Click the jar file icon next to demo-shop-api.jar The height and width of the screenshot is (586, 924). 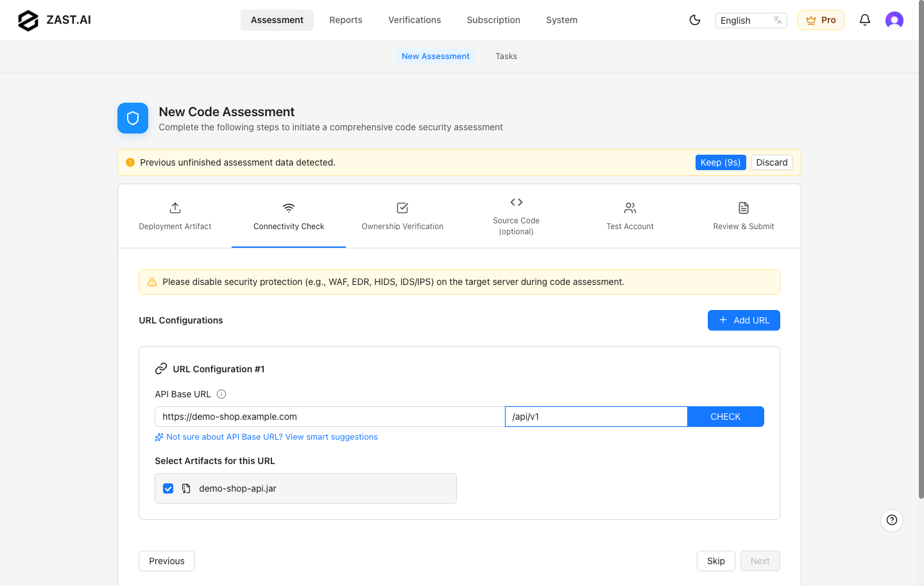[186, 488]
